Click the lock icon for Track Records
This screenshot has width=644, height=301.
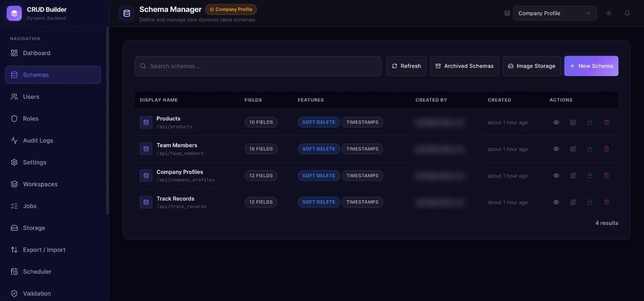[x=590, y=202]
